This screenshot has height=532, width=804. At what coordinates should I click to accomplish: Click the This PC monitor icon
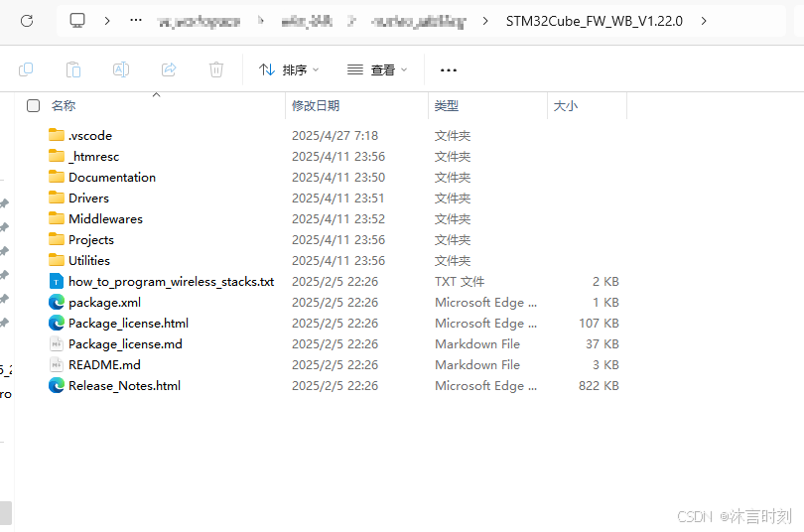point(77,21)
